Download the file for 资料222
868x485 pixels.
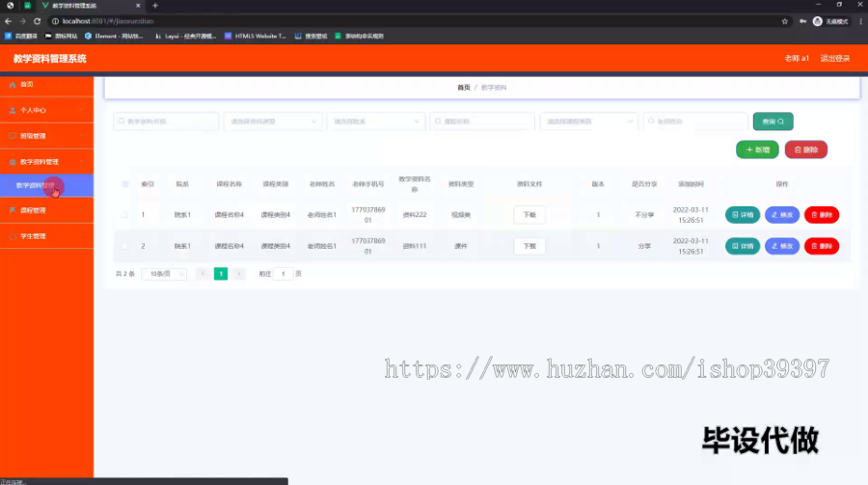click(529, 215)
